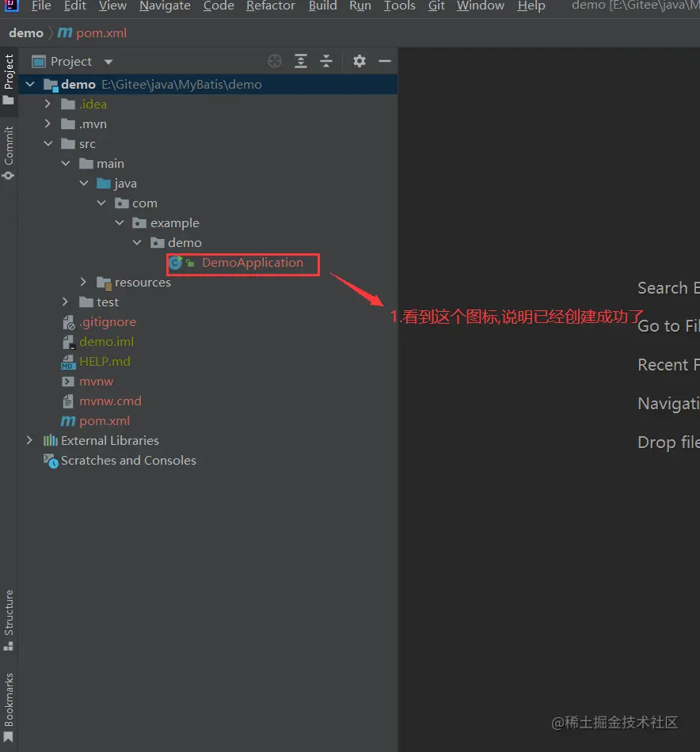
Task: Click the mvnw script file icon
Action: 68,382
